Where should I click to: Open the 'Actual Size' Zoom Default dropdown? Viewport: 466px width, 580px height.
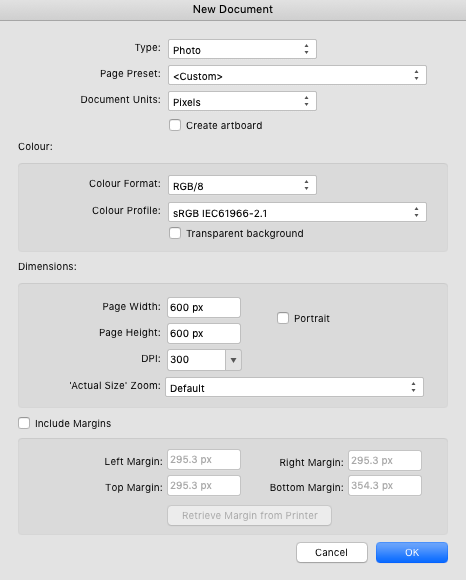(x=294, y=387)
